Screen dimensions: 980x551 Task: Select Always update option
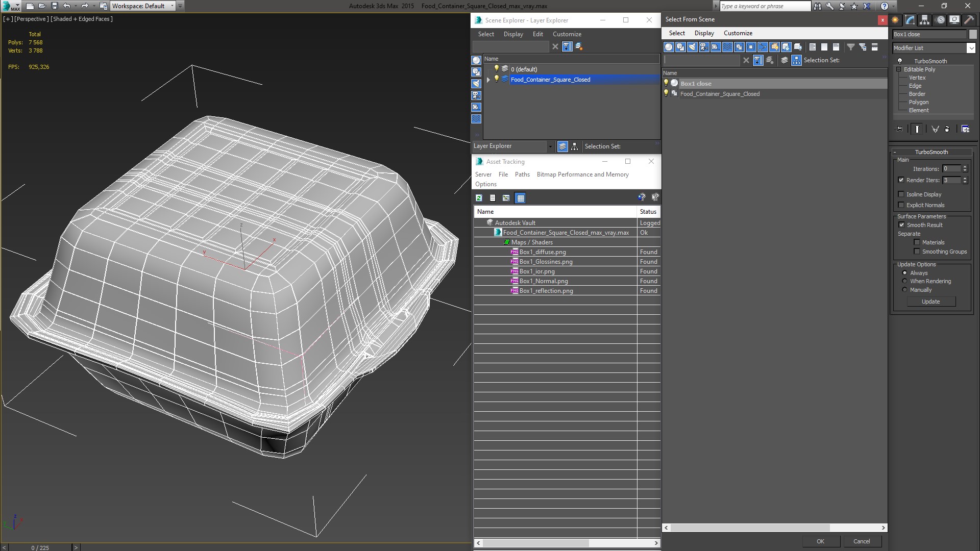[x=904, y=273]
